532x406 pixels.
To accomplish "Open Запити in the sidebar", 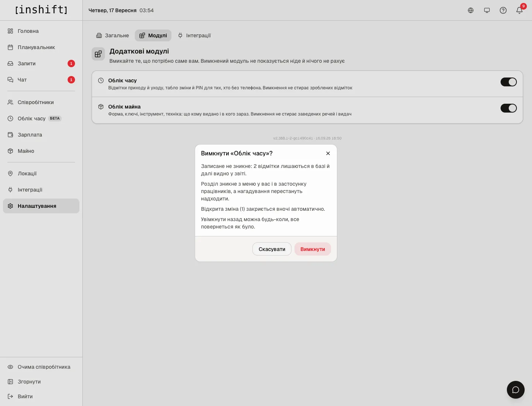I will pos(41,63).
